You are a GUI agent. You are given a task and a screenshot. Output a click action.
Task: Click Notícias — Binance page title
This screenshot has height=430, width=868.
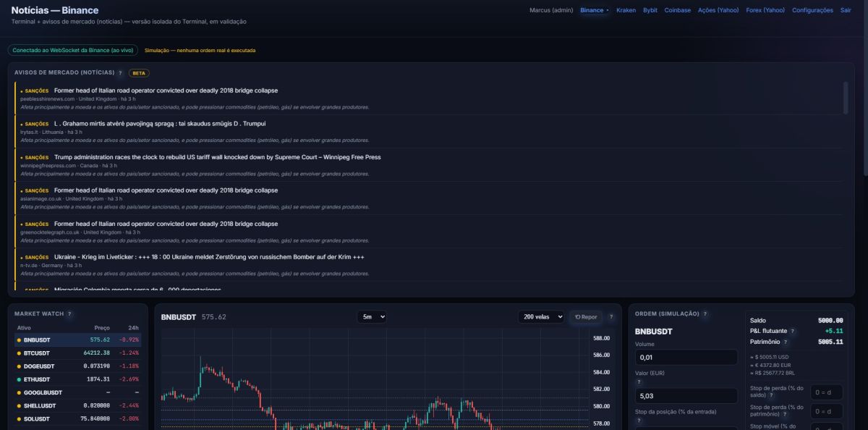55,10
